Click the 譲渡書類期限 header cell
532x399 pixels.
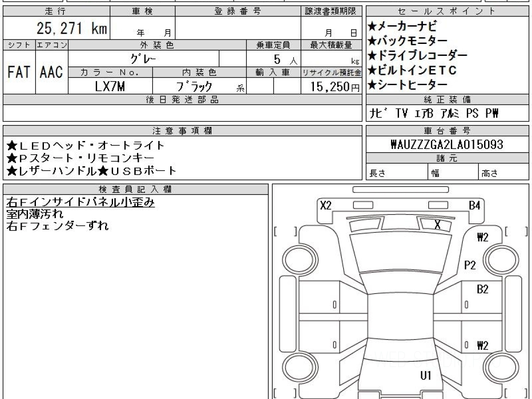point(332,12)
